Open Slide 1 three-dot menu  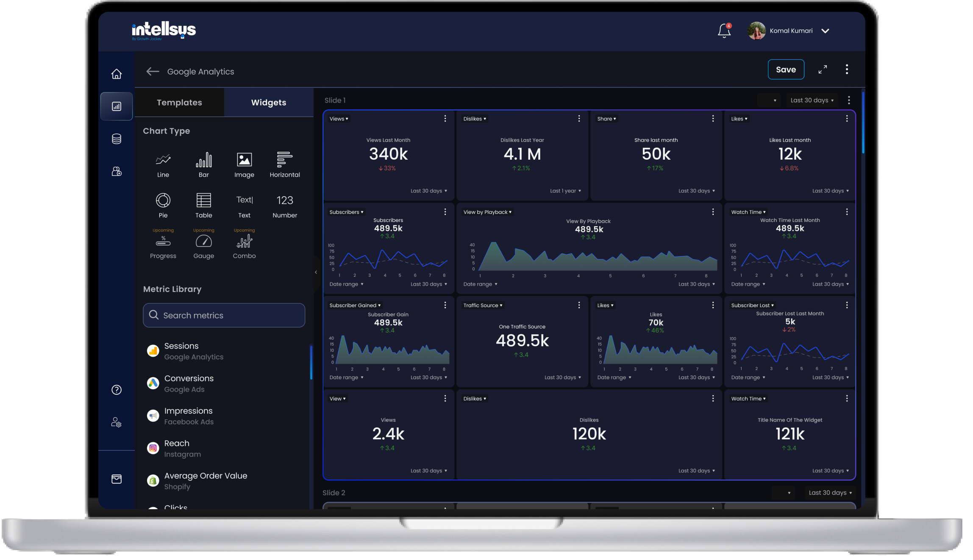point(849,100)
